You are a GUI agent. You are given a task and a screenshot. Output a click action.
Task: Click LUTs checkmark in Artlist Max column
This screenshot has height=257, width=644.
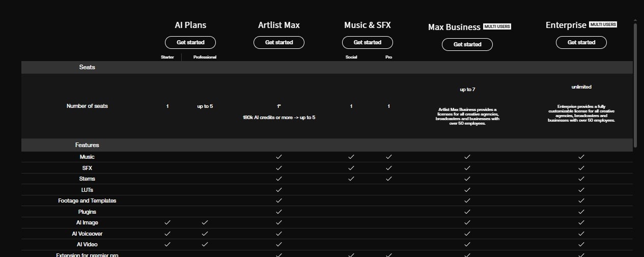click(279, 190)
